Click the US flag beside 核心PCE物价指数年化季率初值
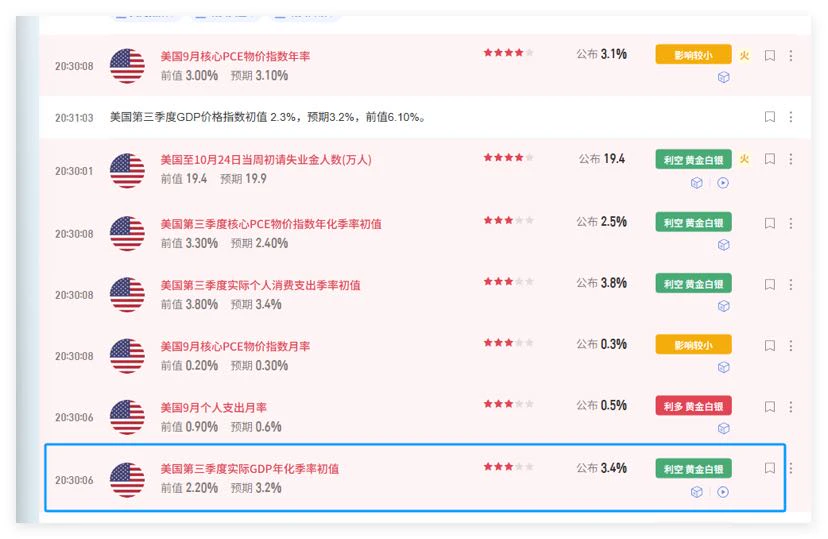The image size is (828, 539). (x=127, y=233)
